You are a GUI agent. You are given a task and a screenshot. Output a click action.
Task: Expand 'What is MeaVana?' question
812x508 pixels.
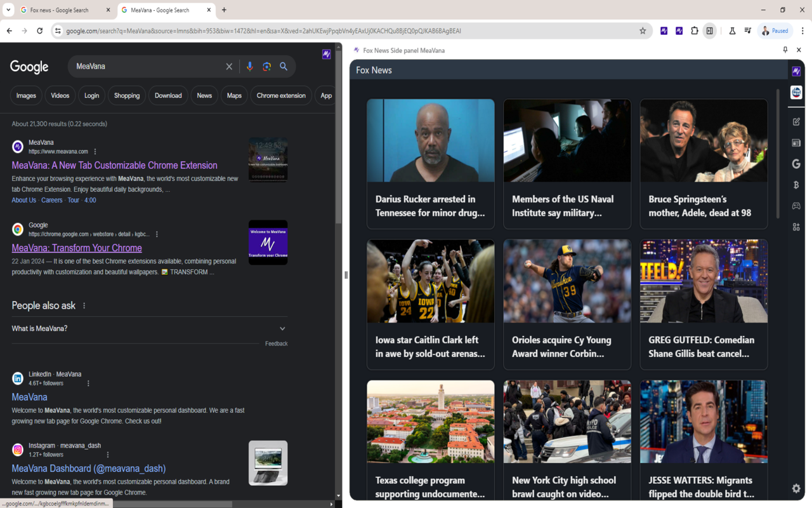click(x=149, y=328)
